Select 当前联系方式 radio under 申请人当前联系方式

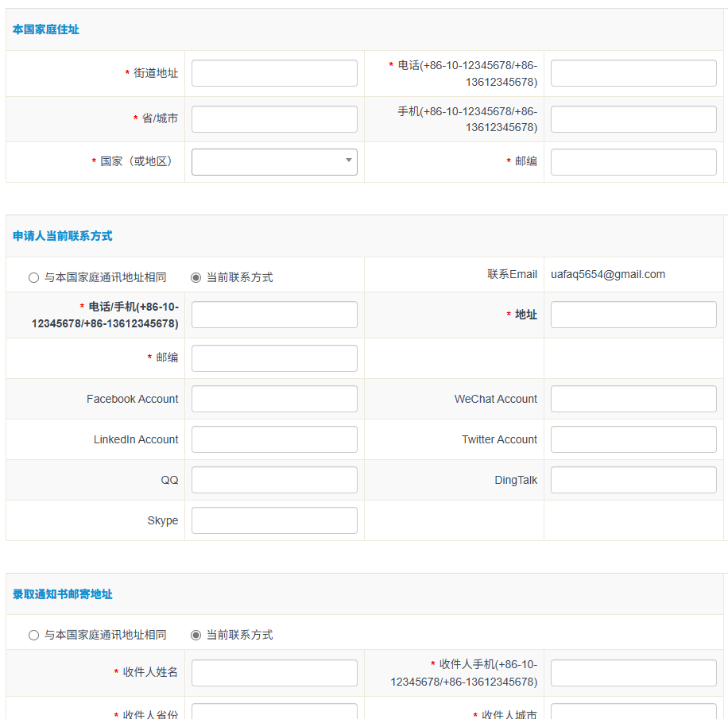(x=196, y=277)
